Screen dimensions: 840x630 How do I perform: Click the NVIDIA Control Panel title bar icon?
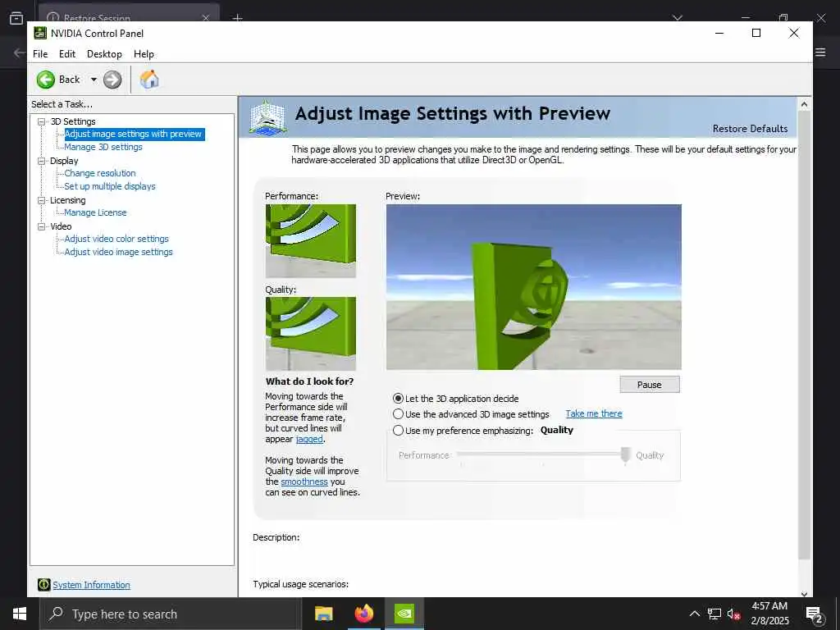point(40,33)
